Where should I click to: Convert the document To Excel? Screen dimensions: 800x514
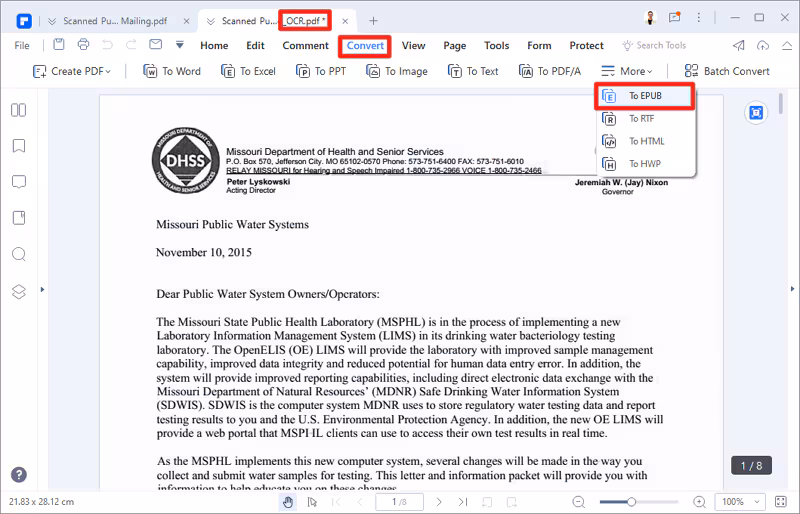[x=248, y=71]
